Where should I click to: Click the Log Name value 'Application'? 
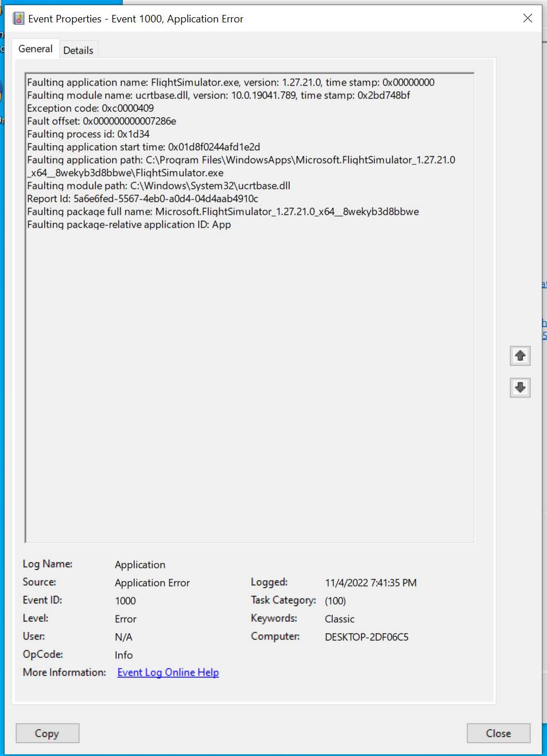pyautogui.click(x=140, y=565)
